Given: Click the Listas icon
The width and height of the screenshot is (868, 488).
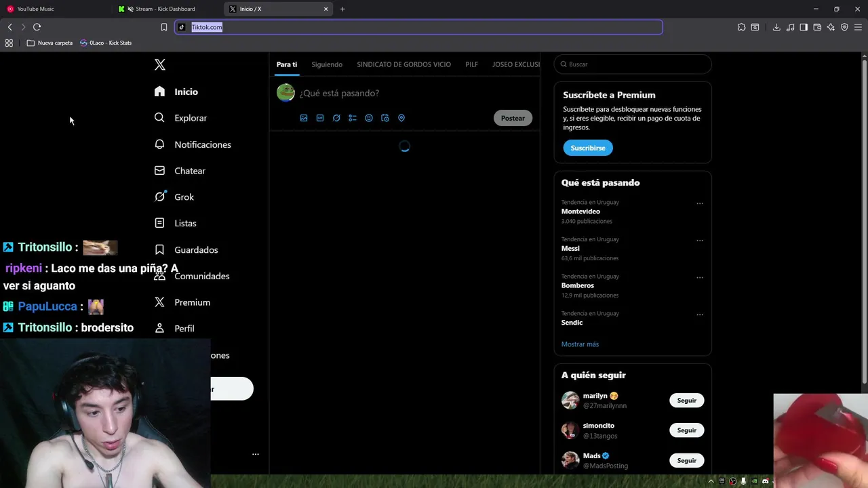Looking at the screenshot, I should click(159, 223).
